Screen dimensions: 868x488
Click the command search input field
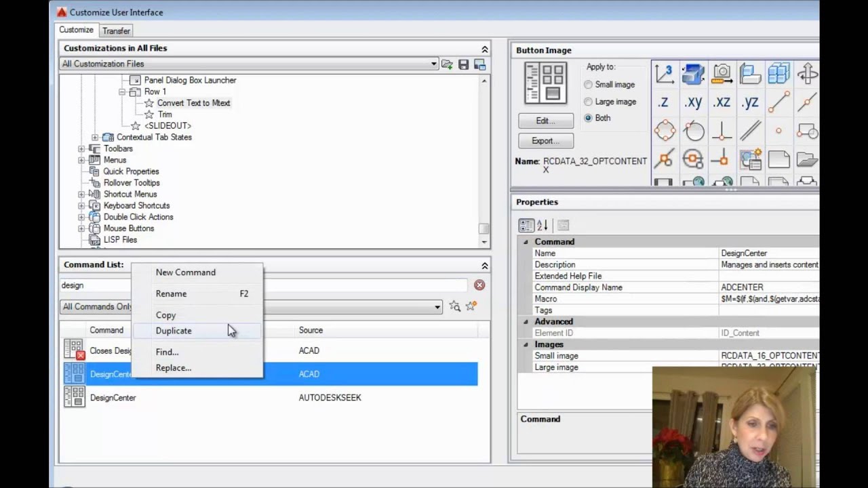point(263,285)
